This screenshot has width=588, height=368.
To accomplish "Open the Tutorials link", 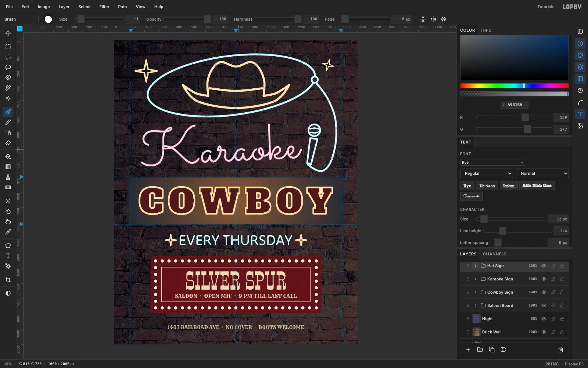I will point(546,7).
